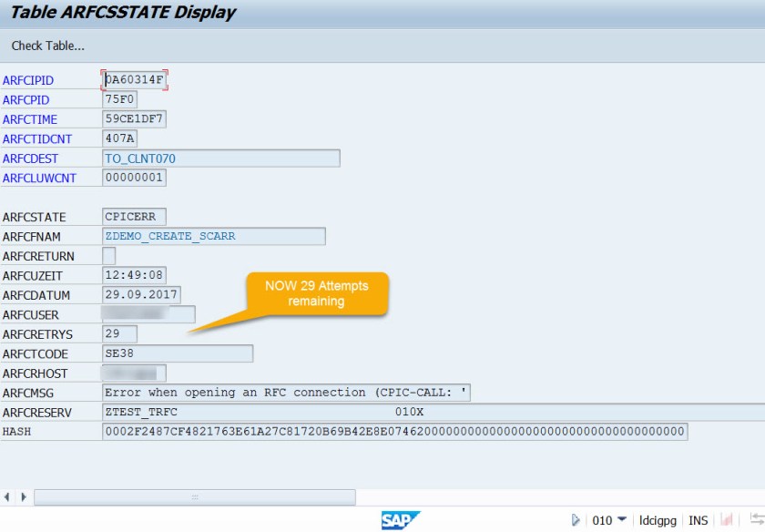Click the ARFCRESERV label
The image size is (765, 532).
tap(37, 413)
